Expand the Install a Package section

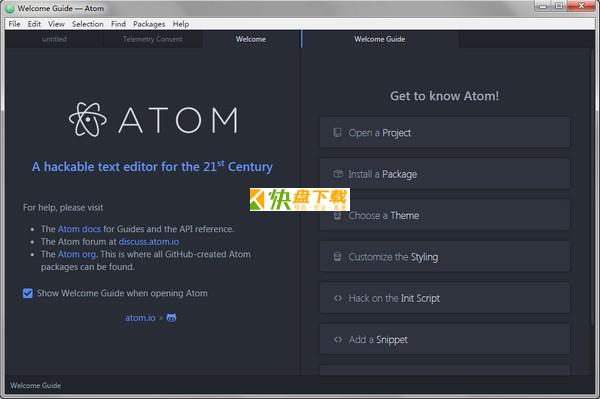click(x=445, y=174)
